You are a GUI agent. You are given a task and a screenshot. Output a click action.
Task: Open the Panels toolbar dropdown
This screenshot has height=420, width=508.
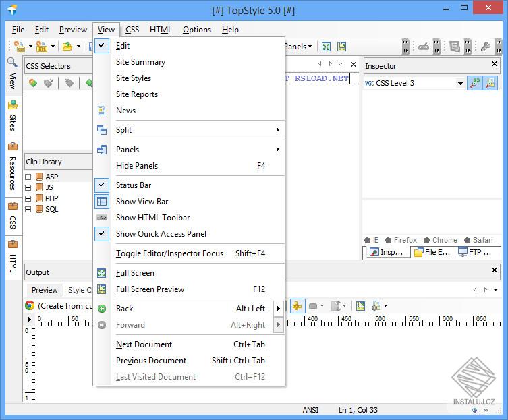click(298, 47)
